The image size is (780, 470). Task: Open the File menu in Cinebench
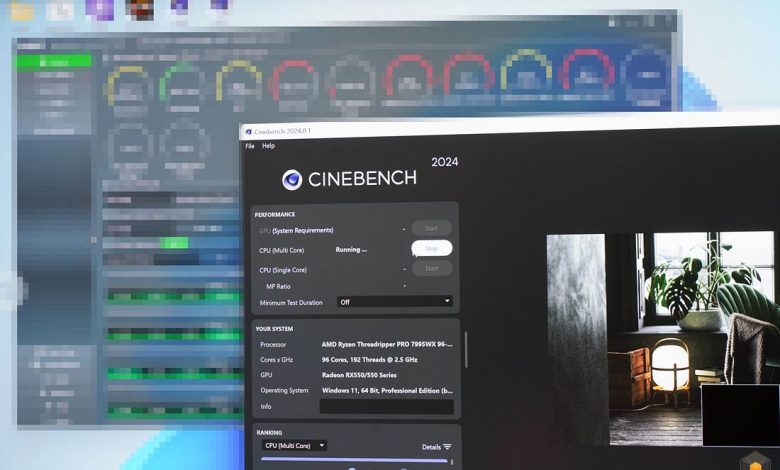[x=250, y=146]
